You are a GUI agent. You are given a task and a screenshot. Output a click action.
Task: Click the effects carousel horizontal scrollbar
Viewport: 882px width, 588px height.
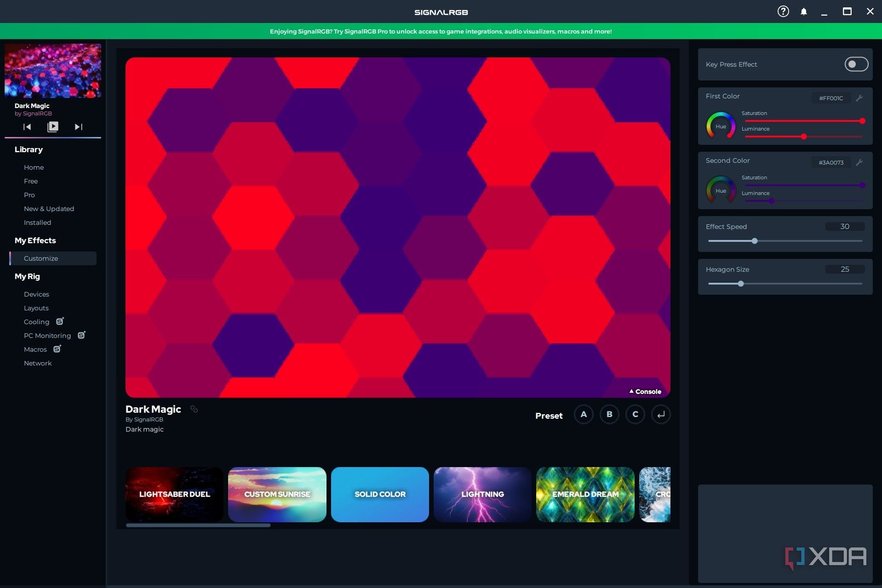click(198, 525)
